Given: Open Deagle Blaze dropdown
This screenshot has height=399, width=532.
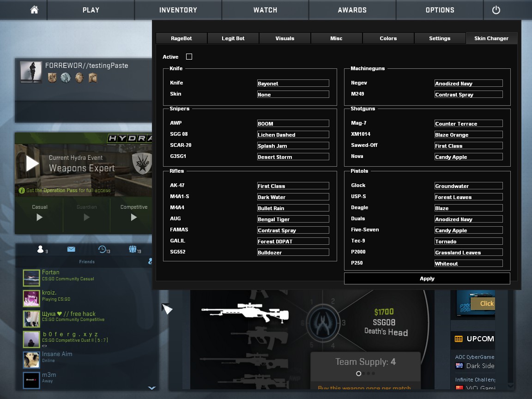Looking at the screenshot, I should click(469, 208).
